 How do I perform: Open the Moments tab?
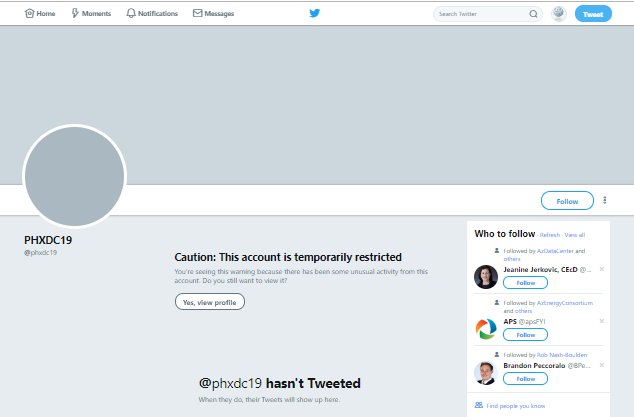click(x=91, y=13)
